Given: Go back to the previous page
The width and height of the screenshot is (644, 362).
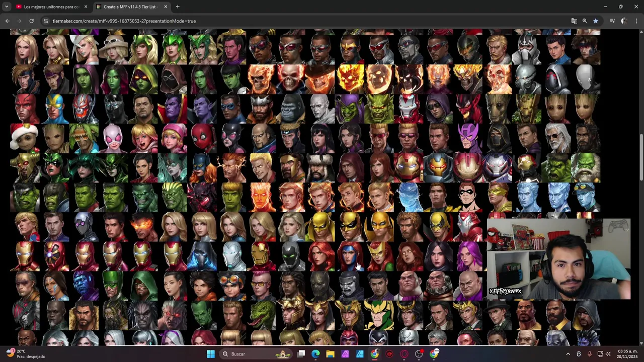Looking at the screenshot, I should click(x=7, y=21).
